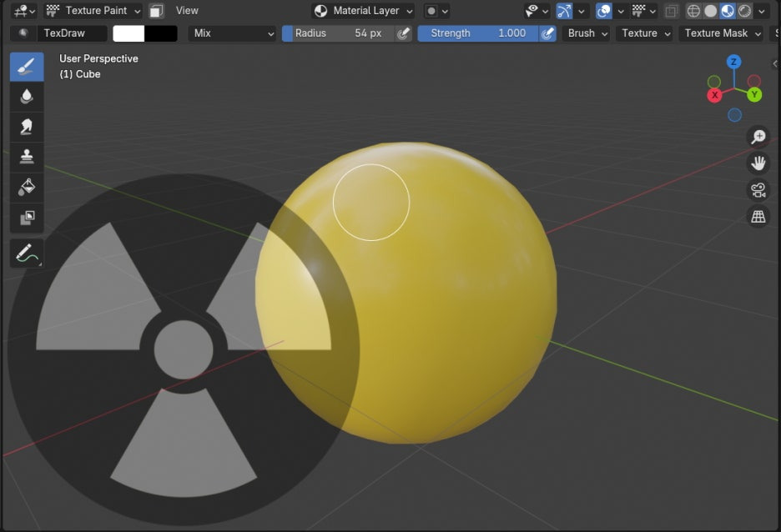781x532 pixels.
Task: Open the editor type dropdown
Action: (x=24, y=11)
